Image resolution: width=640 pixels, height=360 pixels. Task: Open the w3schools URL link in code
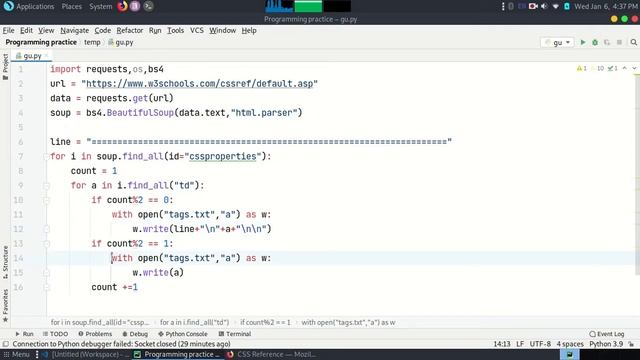[200, 84]
